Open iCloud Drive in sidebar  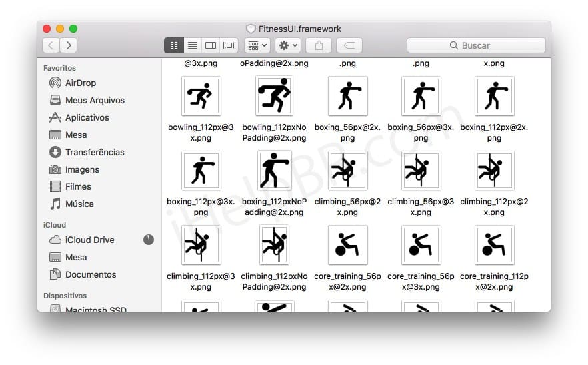(89, 240)
